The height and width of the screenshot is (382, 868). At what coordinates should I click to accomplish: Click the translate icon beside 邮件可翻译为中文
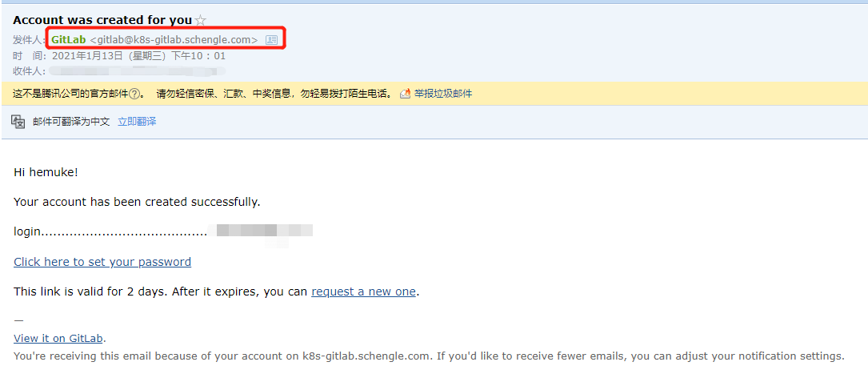(18, 122)
